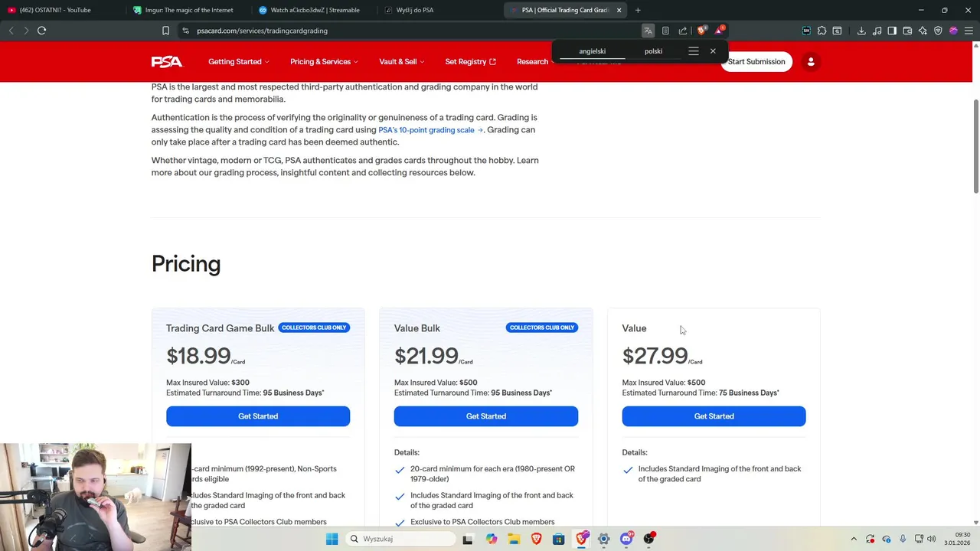Click the Start Submission button

(x=756, y=61)
